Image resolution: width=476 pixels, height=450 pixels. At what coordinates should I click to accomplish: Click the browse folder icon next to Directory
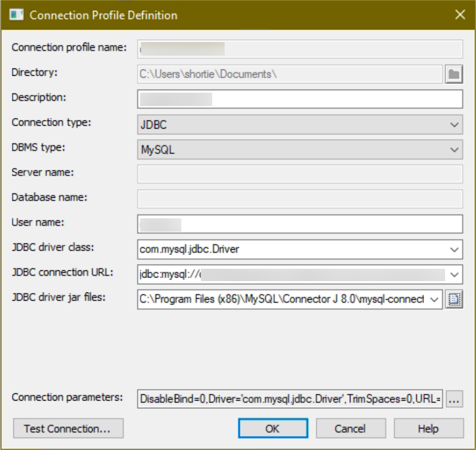453,74
